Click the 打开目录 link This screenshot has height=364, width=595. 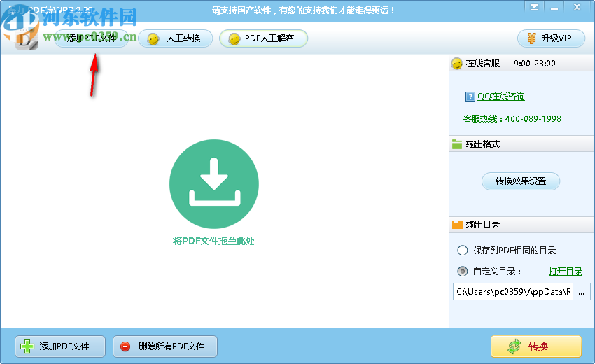click(566, 272)
